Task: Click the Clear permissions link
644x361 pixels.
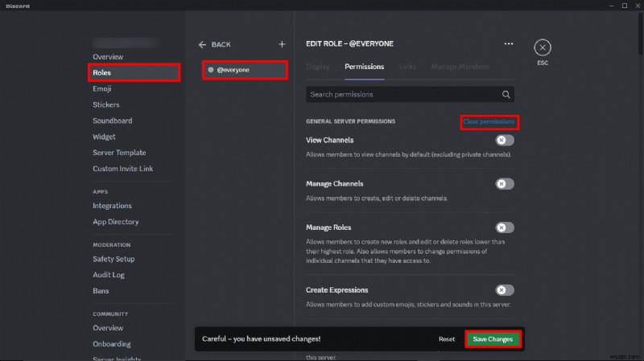Action: tap(489, 122)
